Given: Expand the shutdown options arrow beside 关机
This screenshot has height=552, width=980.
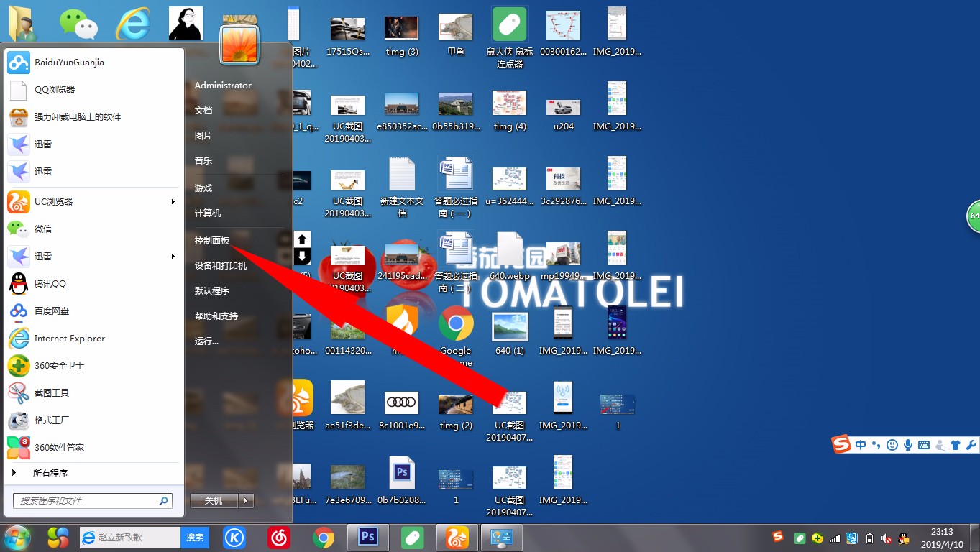Looking at the screenshot, I should (x=244, y=500).
